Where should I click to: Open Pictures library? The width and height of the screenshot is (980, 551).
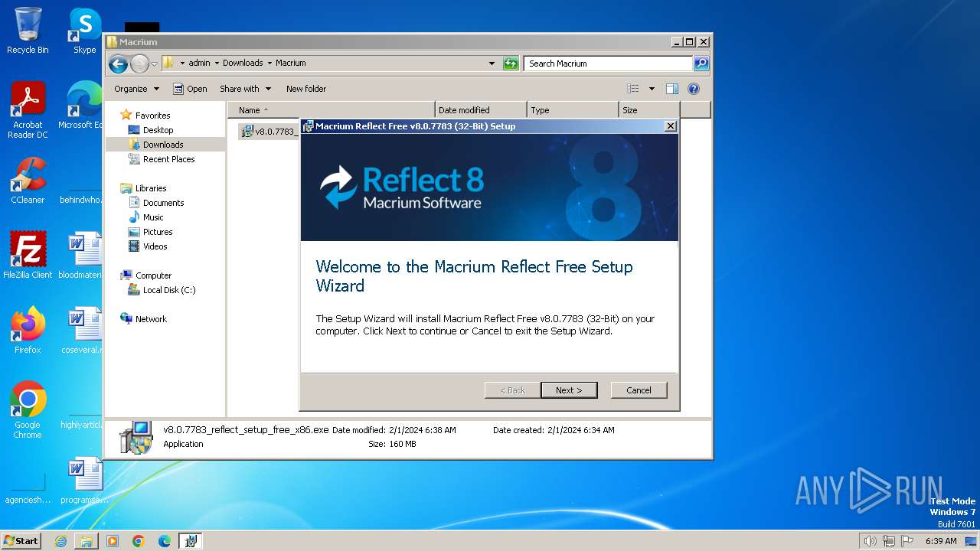tap(158, 232)
